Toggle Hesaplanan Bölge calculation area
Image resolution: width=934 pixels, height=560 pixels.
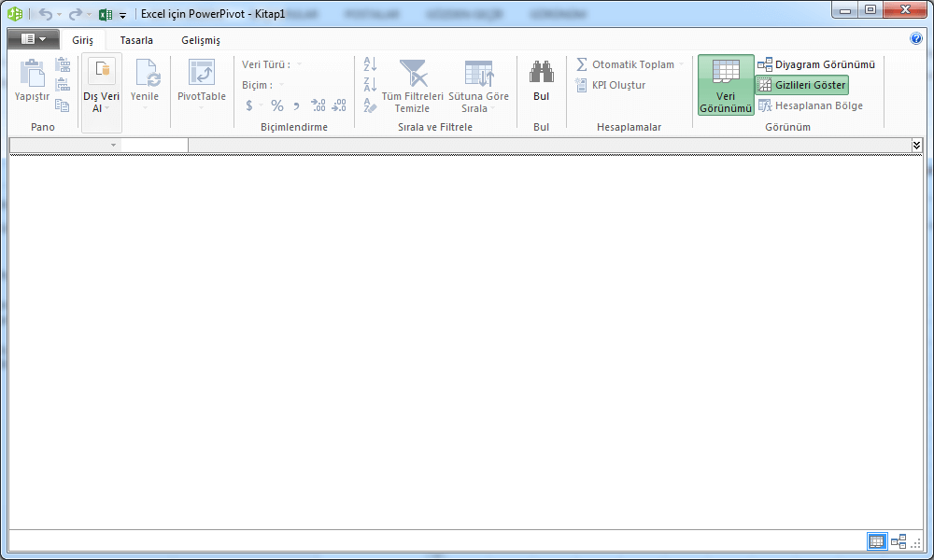[810, 105]
